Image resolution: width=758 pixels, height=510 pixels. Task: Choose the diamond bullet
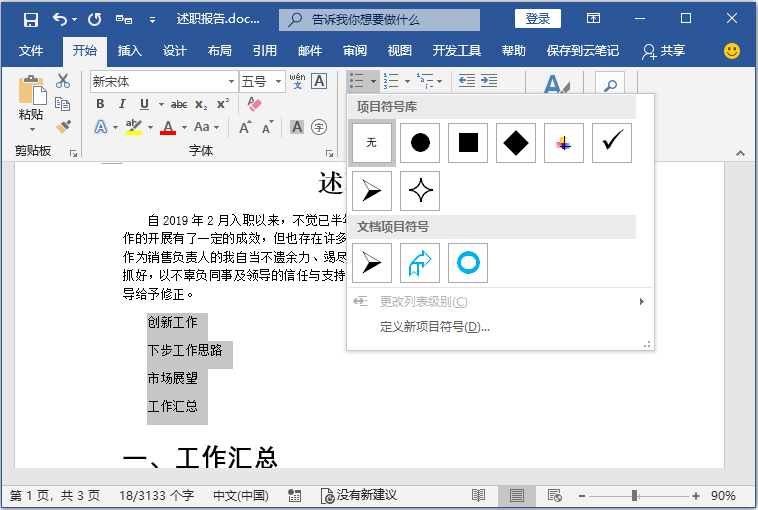515,143
